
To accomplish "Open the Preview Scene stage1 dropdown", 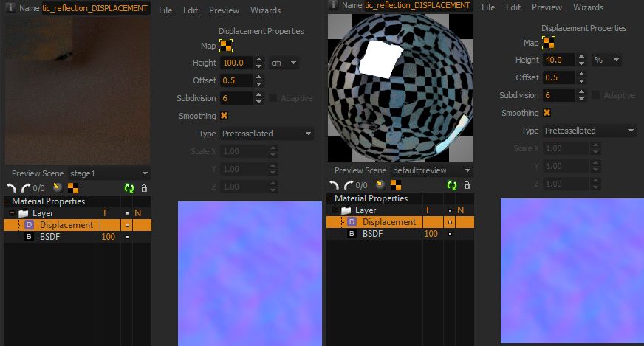I will tap(109, 173).
